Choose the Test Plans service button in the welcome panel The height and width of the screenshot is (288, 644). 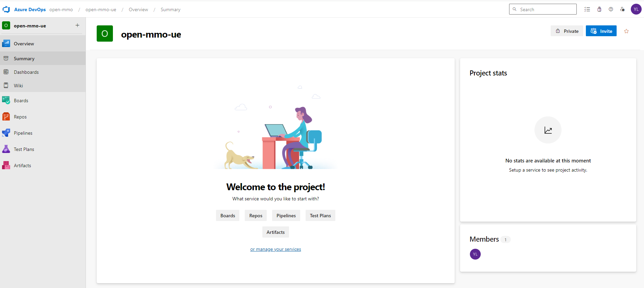(320, 216)
